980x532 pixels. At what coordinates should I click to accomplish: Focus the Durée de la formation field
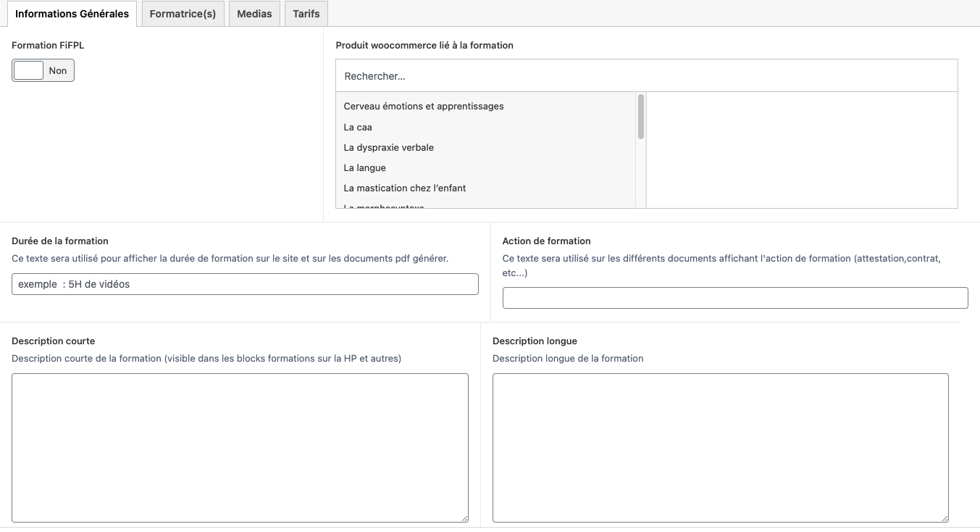(x=245, y=284)
